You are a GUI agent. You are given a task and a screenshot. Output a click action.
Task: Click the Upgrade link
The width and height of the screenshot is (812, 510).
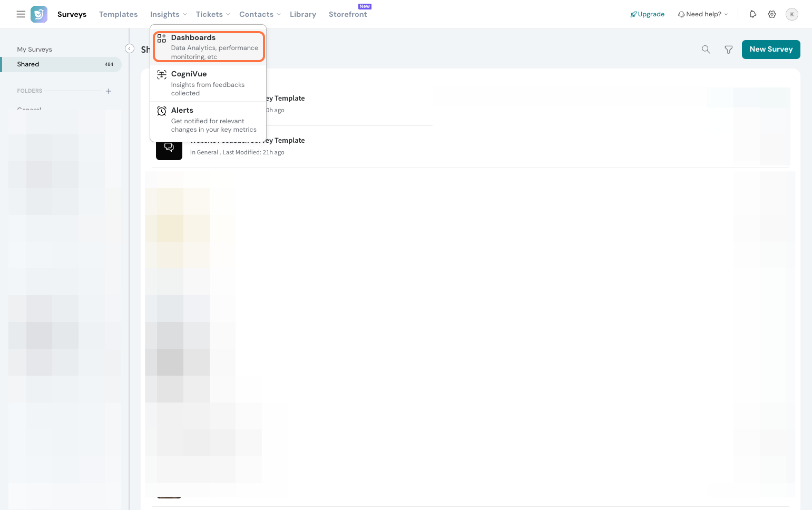coord(648,14)
